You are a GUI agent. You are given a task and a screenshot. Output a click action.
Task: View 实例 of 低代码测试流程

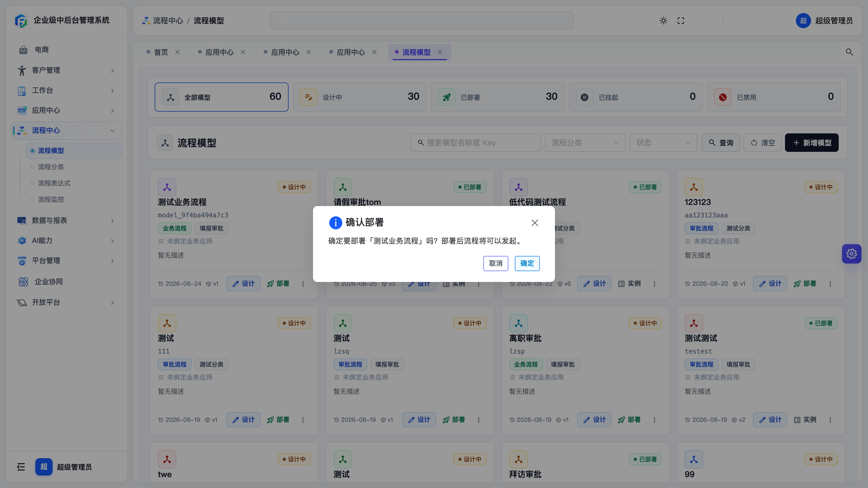coord(629,284)
